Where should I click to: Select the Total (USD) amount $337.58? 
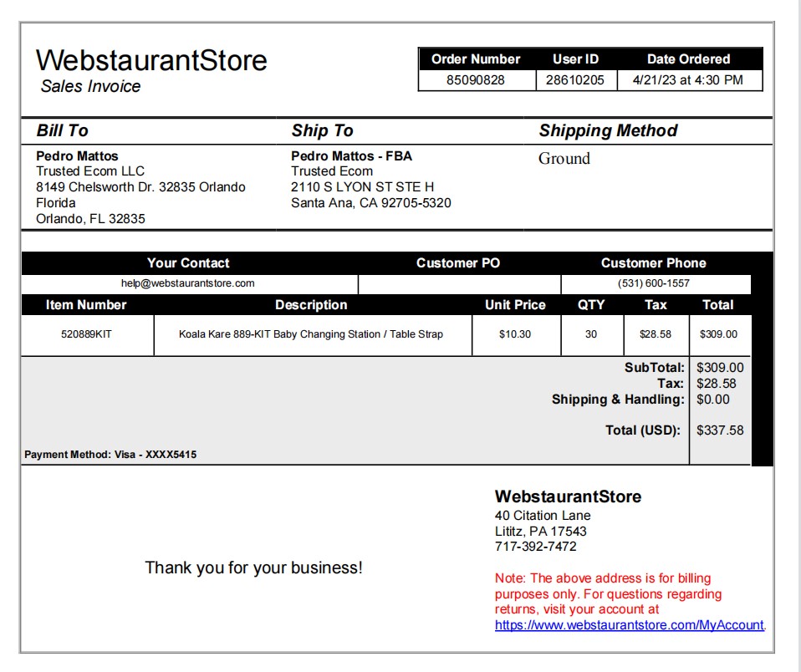pos(720,430)
